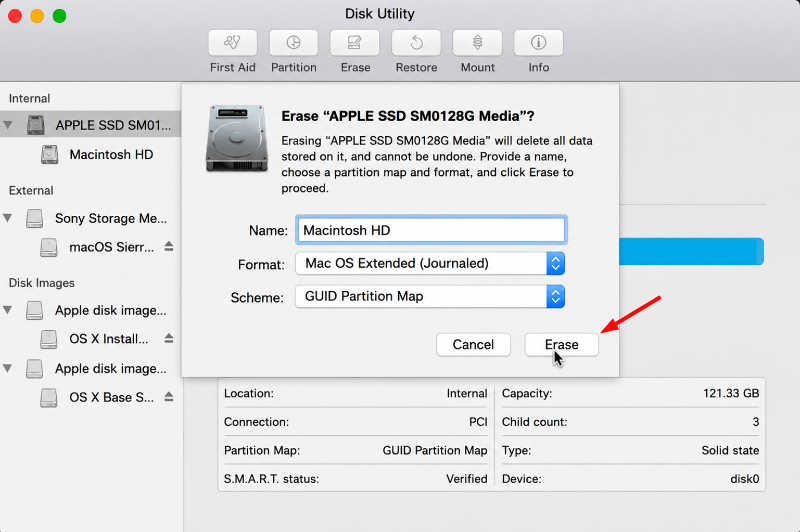Click the Name text field

coord(431,230)
